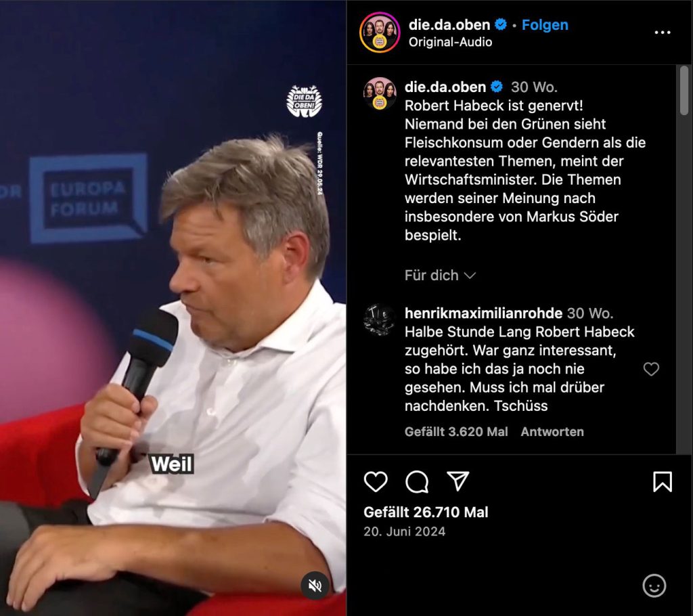The image size is (693, 616).
Task: Open comments via speech bubble icon
Action: (417, 481)
